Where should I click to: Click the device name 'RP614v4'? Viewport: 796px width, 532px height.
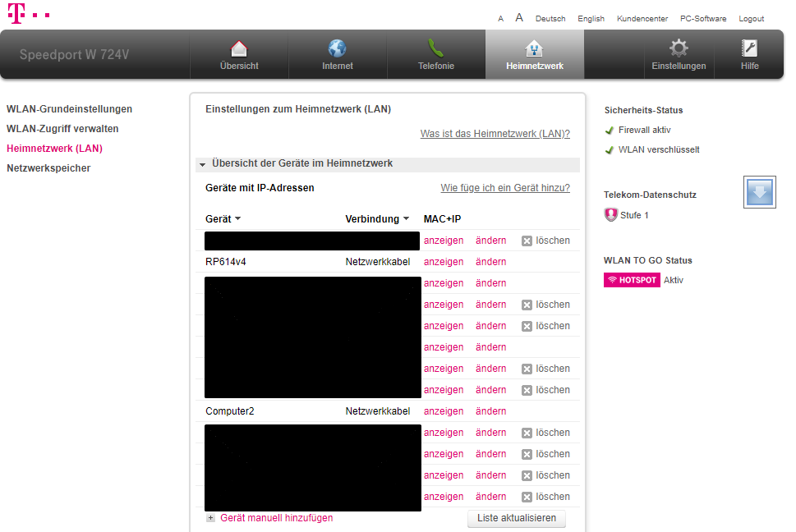[x=225, y=262]
